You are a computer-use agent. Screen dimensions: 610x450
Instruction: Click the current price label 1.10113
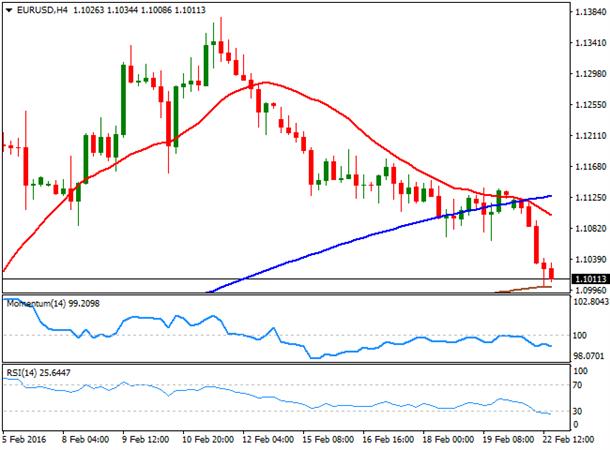[x=590, y=279]
